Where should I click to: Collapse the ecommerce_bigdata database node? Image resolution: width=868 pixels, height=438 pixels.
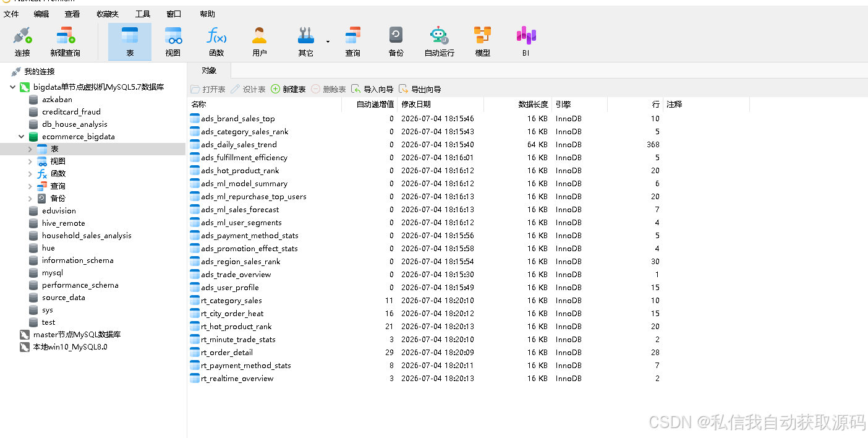[x=22, y=137]
